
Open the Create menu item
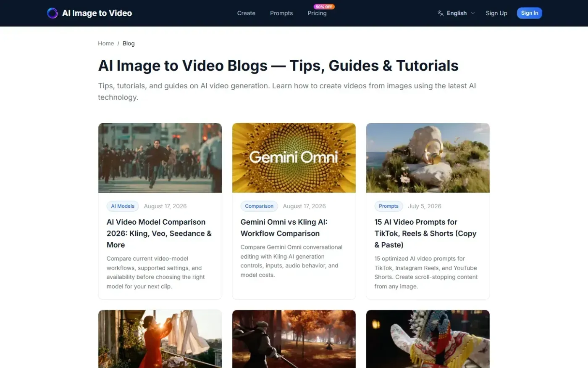point(246,13)
